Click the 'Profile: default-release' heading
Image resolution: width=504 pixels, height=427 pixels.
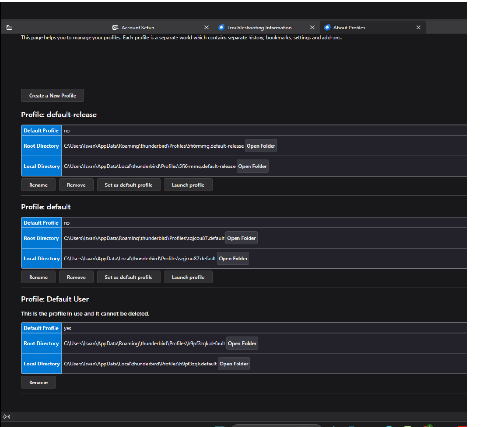[x=59, y=115]
